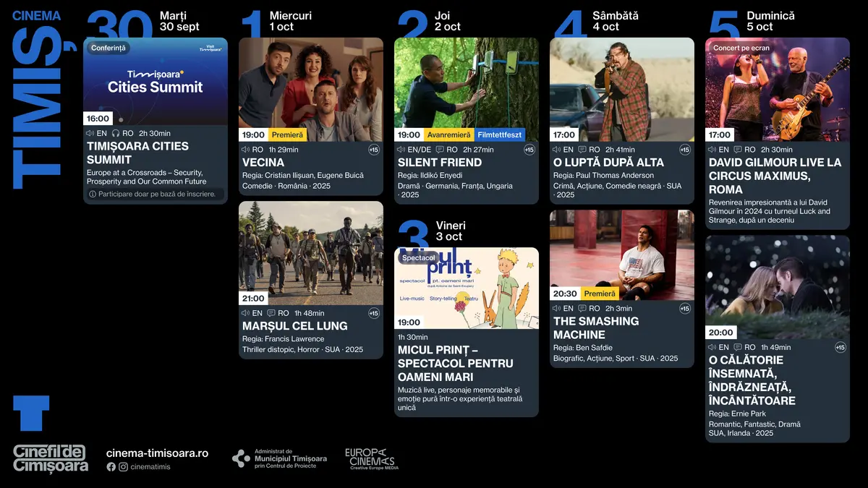
Task: Select the Filmtettfeszt tag on Silent Friend
Action: click(500, 134)
